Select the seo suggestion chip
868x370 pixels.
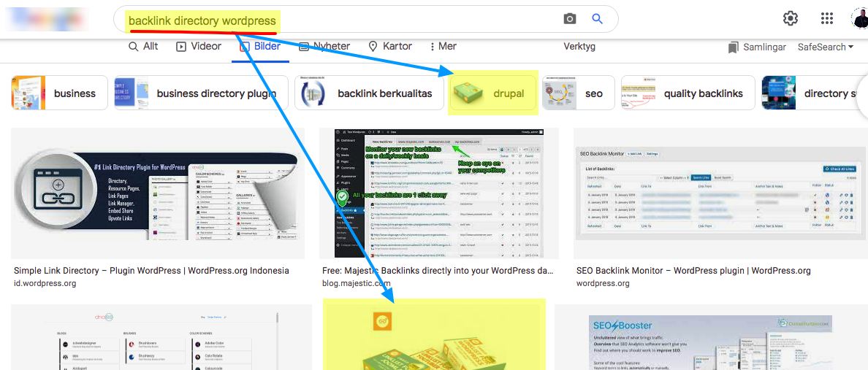pos(579,93)
